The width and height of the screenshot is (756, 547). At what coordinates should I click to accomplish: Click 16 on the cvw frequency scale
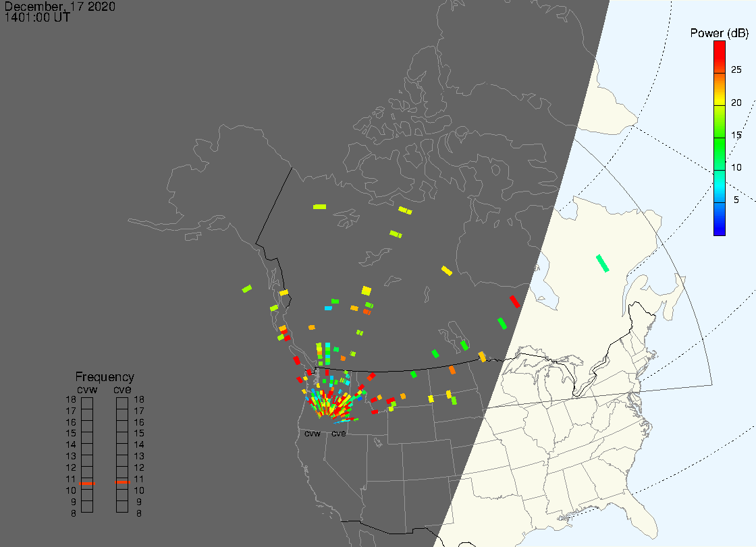coord(71,422)
